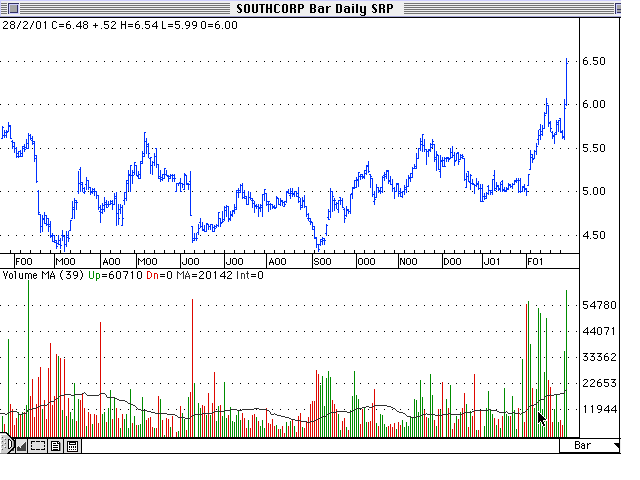The image size is (640, 480).
Task: Click the 6.00 price axis label
Action: point(593,104)
